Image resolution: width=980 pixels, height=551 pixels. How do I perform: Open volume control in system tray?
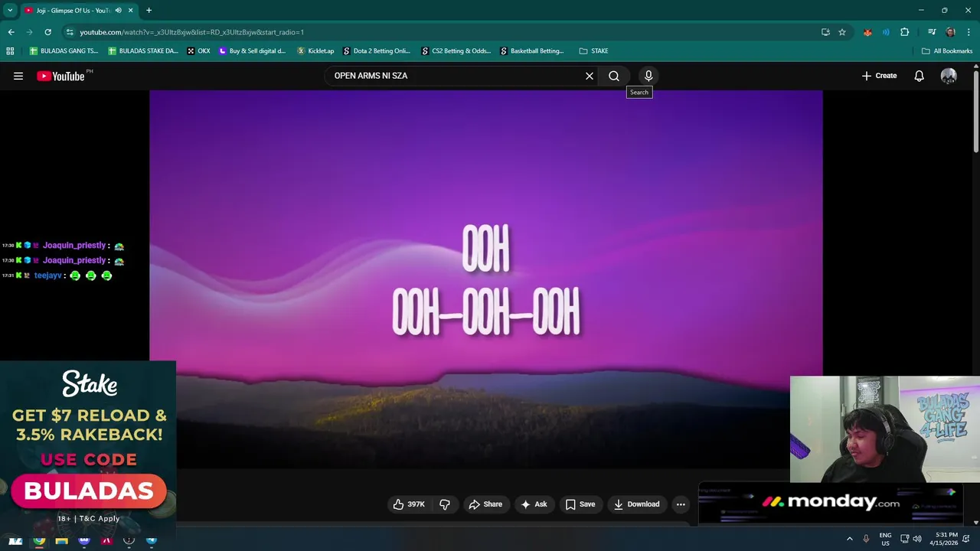(917, 539)
